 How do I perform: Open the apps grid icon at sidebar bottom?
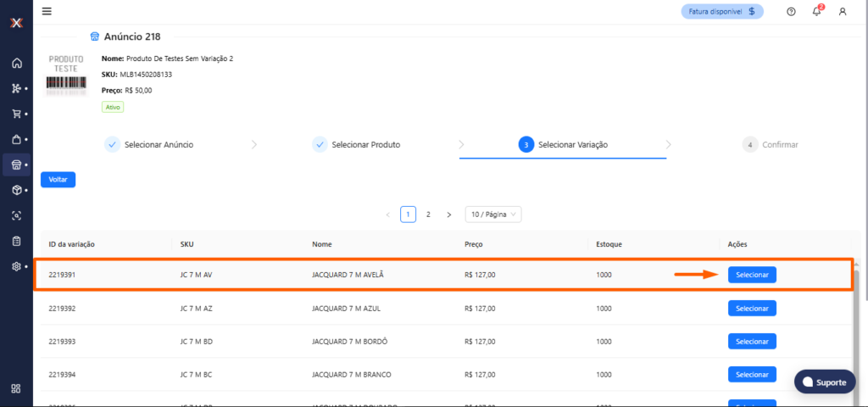[x=16, y=388]
